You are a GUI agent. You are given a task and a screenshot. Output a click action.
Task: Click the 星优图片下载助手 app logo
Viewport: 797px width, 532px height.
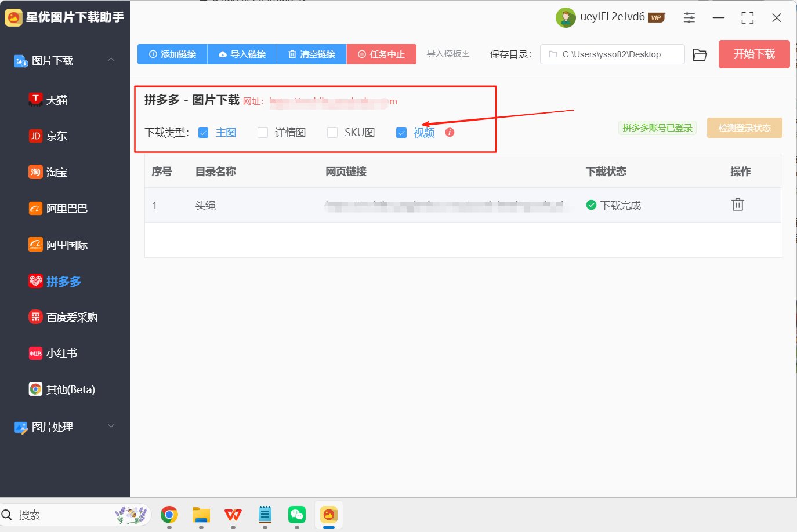click(13, 17)
